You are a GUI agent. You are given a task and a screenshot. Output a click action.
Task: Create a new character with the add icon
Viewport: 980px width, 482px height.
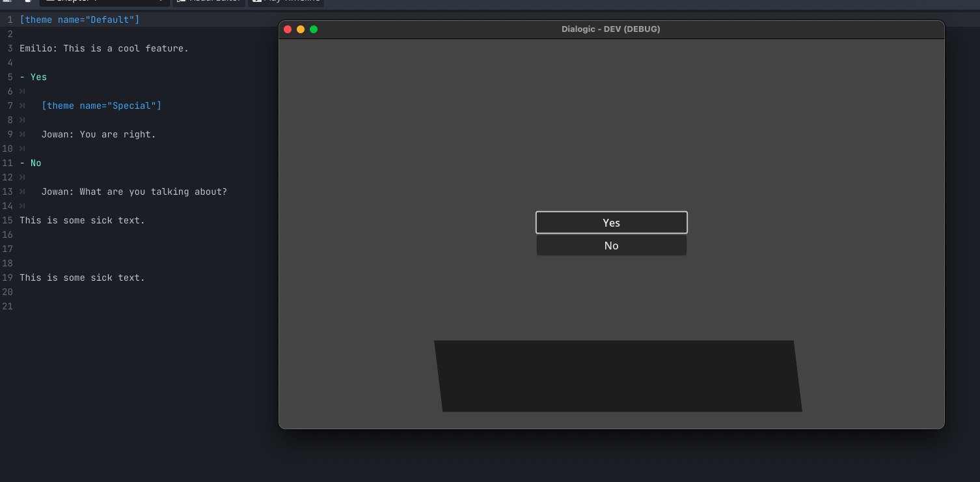click(x=27, y=3)
